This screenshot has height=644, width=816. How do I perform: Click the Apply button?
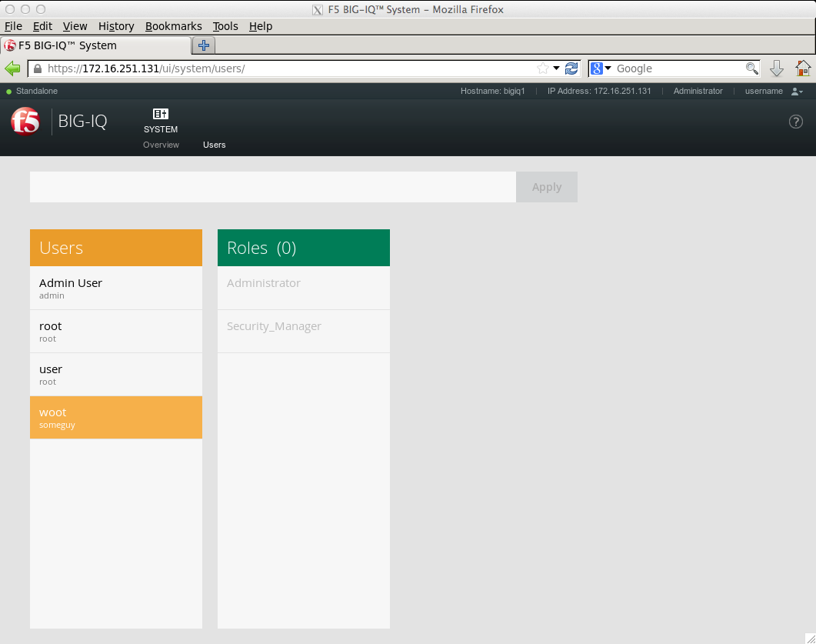point(546,187)
